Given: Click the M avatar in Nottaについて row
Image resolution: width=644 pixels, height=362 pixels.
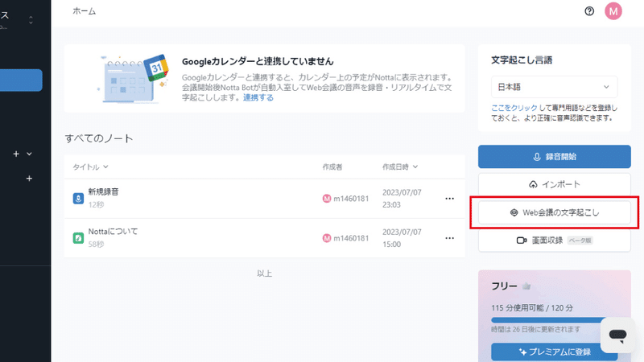Looking at the screenshot, I should (327, 238).
